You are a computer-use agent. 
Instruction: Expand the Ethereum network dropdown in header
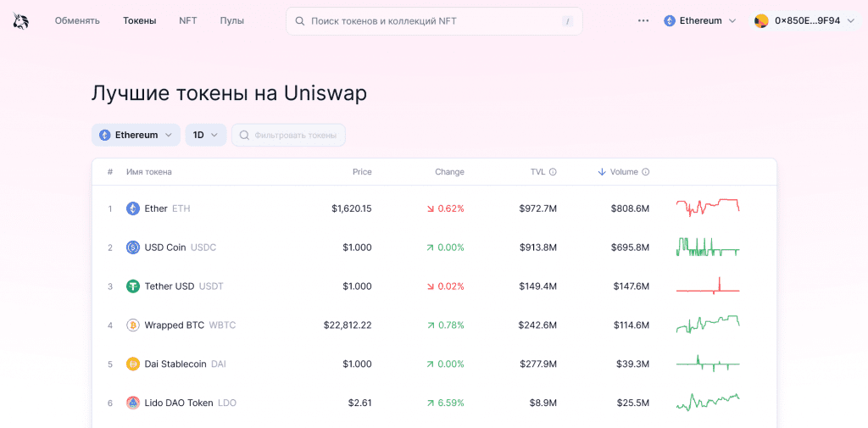point(700,21)
